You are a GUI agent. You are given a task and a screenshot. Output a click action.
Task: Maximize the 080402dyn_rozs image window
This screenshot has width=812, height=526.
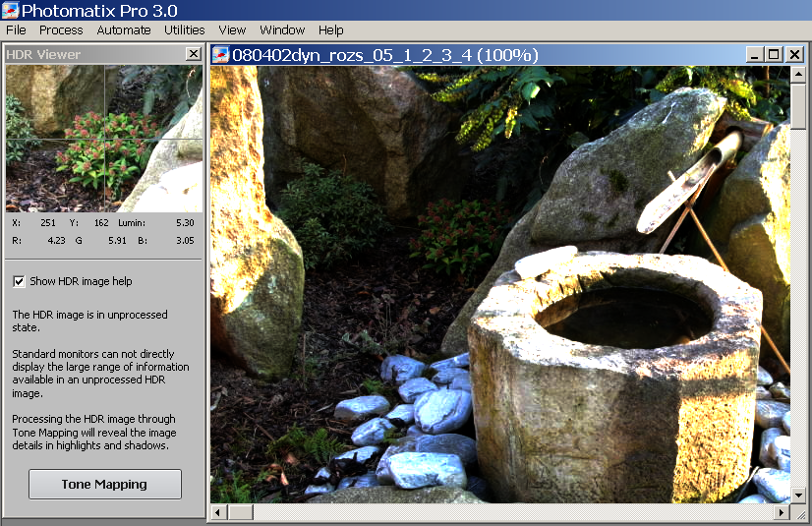pos(774,54)
